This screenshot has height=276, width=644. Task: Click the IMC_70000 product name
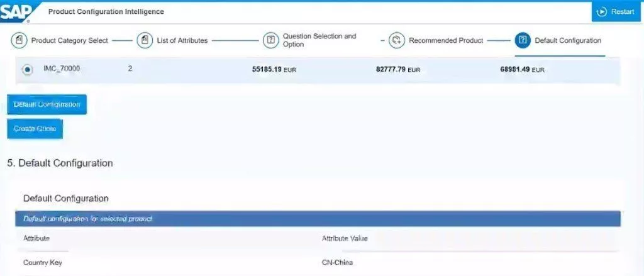(62, 69)
